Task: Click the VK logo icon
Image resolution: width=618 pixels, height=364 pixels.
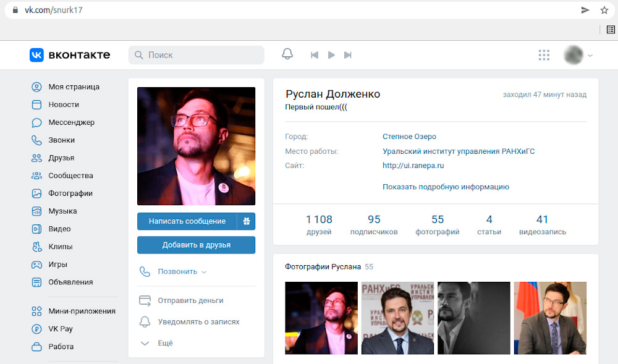Action: (x=37, y=55)
